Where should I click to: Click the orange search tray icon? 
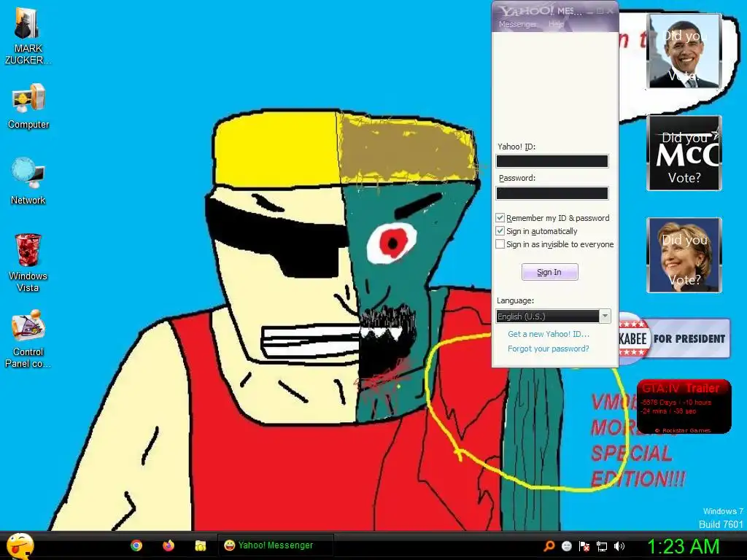tap(549, 546)
